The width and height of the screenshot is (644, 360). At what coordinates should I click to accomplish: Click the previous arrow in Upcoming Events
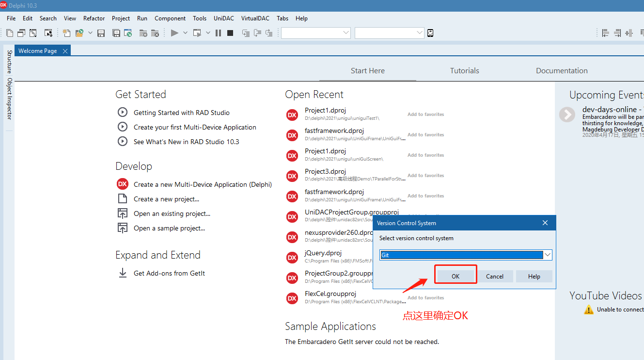pyautogui.click(x=566, y=115)
